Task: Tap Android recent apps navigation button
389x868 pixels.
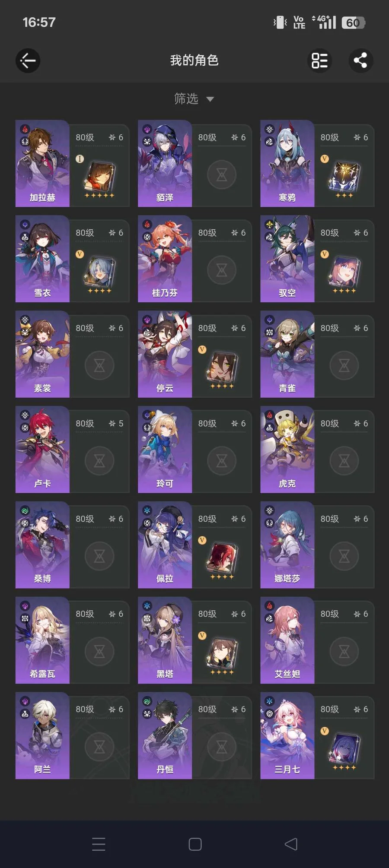Action: (99, 844)
